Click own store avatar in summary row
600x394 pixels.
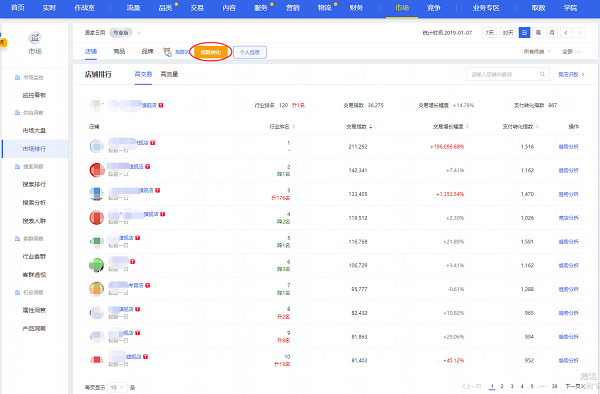tap(97, 105)
